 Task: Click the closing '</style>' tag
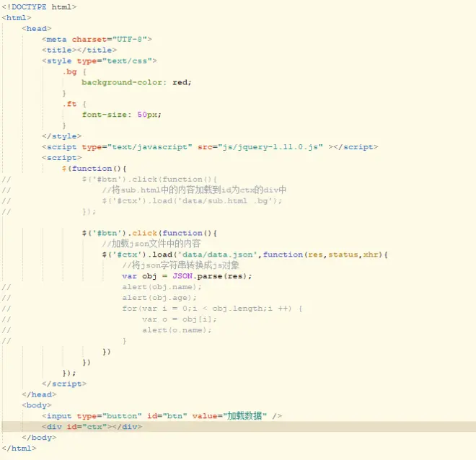pos(61,136)
